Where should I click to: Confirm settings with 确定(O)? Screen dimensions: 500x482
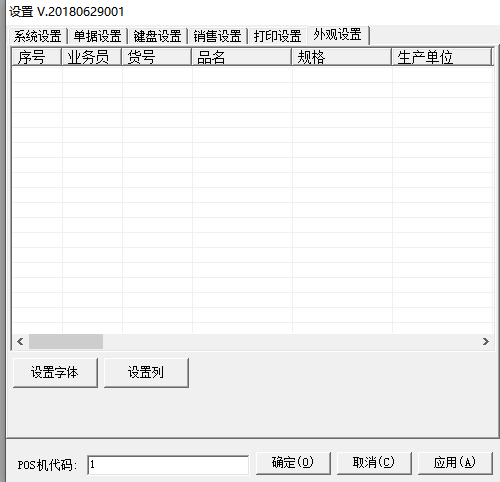pyautogui.click(x=293, y=463)
